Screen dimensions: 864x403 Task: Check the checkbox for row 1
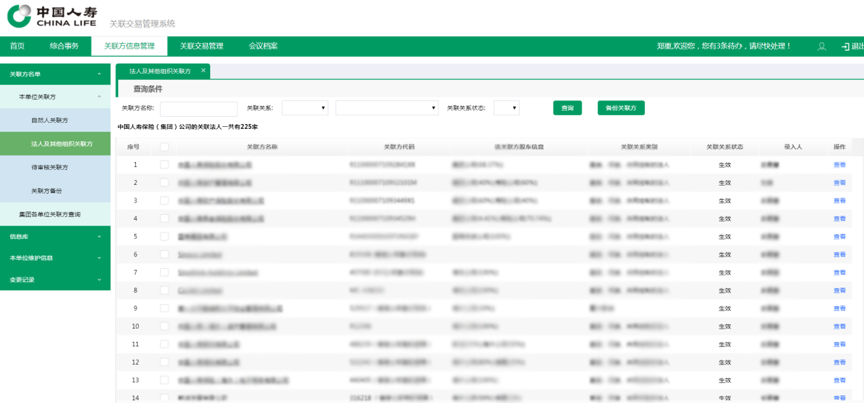click(x=164, y=165)
